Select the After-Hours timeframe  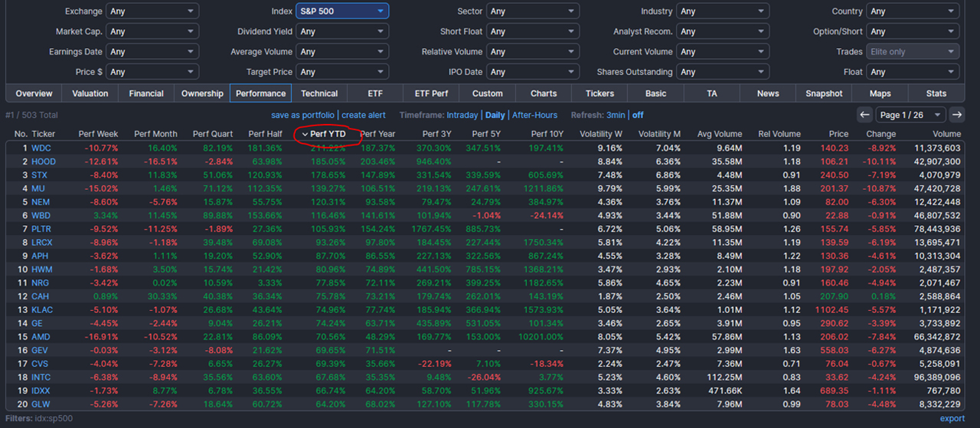534,115
